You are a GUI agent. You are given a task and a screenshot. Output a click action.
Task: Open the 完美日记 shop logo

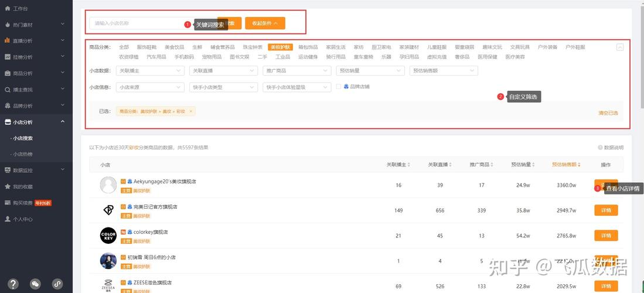108,210
